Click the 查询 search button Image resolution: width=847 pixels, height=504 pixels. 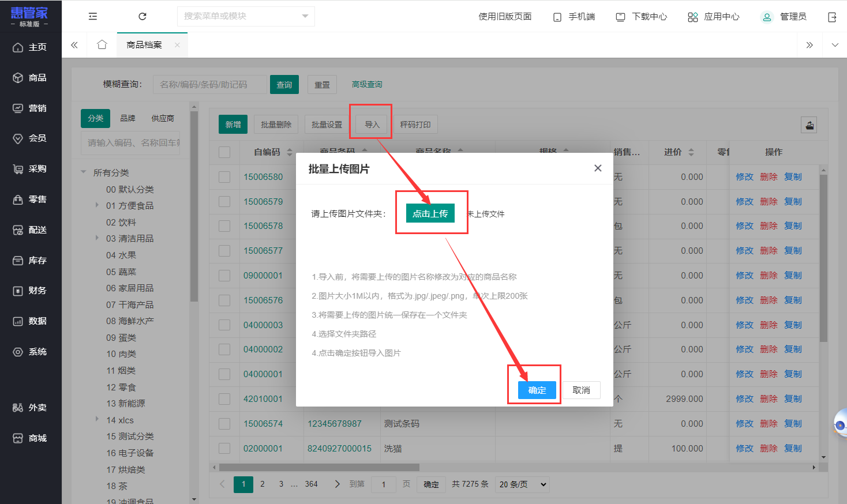click(x=284, y=85)
